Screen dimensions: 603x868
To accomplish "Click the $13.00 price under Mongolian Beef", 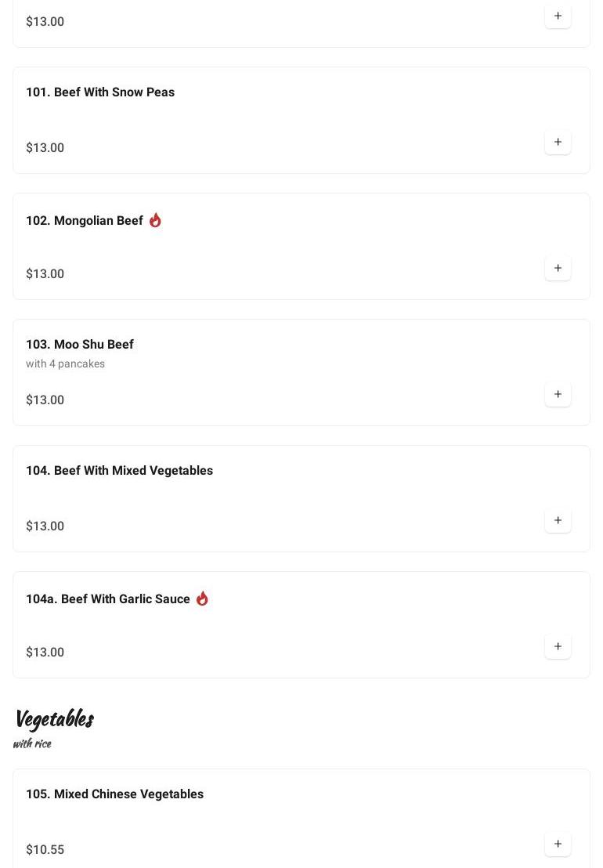I will (x=45, y=273).
